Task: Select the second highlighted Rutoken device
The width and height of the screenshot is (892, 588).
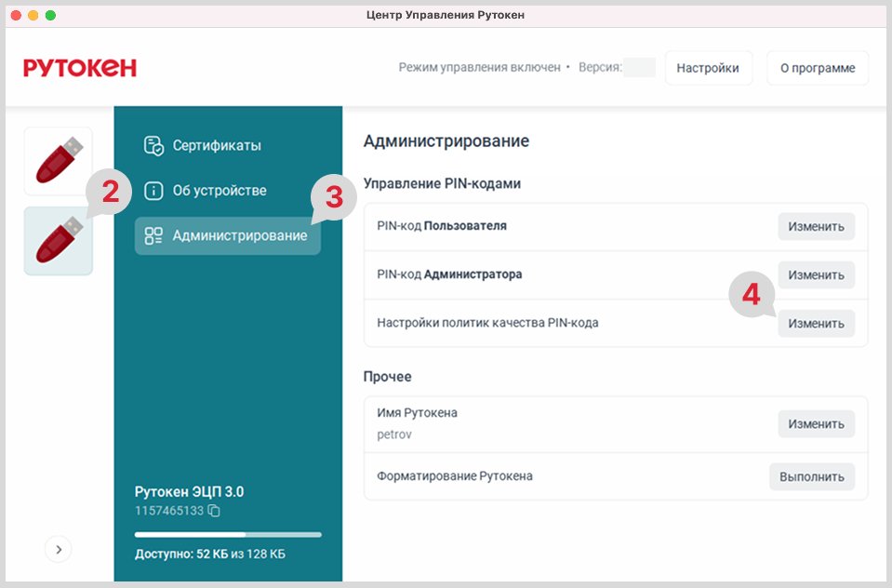Action: 59,241
